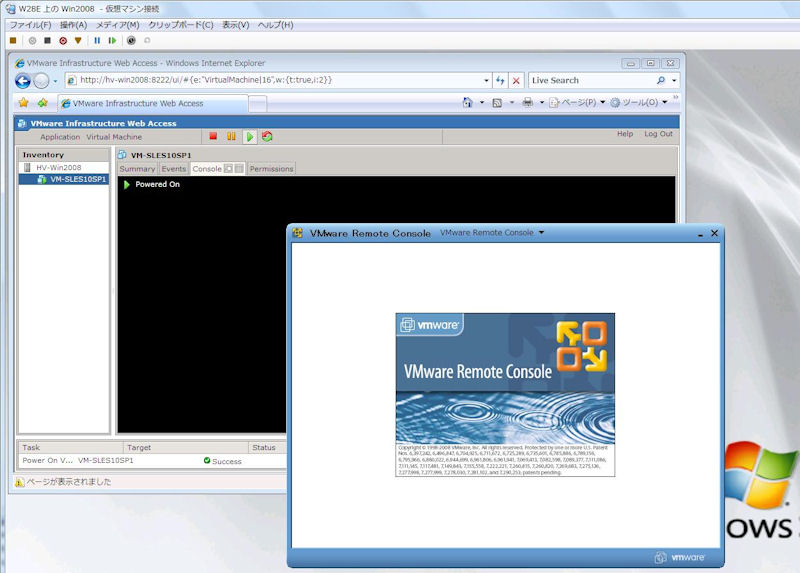Switch to the Permissions tab
Screen dimensions: 800x573
271,169
